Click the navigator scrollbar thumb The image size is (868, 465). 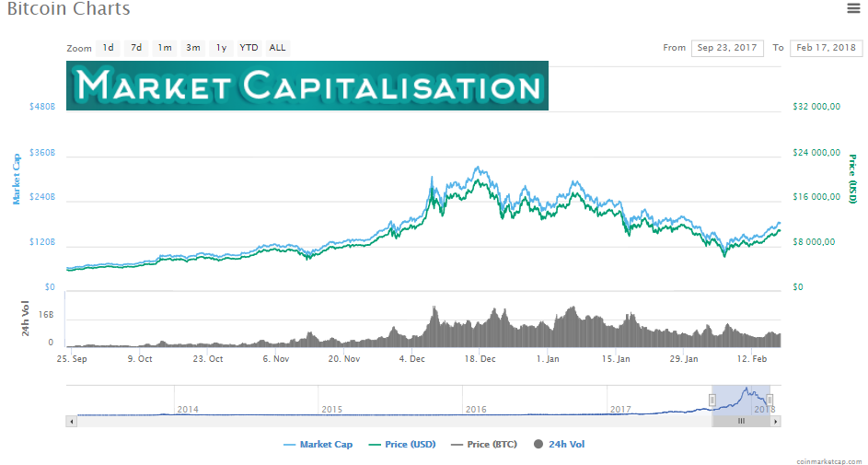(x=741, y=421)
